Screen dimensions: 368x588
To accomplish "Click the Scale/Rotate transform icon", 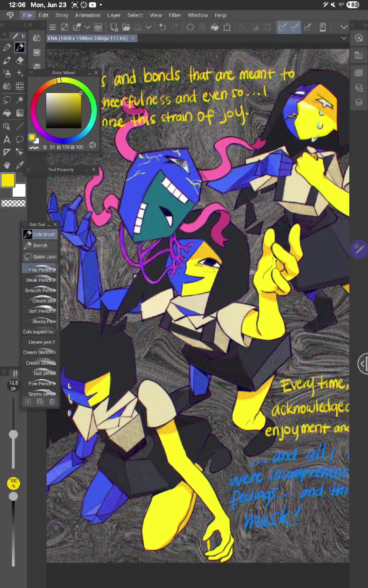I will (x=227, y=27).
